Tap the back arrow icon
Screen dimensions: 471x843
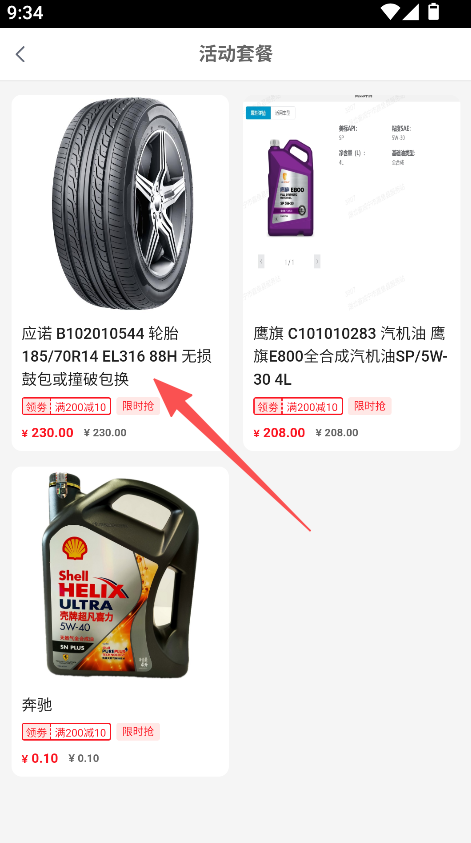pyautogui.click(x=20, y=54)
